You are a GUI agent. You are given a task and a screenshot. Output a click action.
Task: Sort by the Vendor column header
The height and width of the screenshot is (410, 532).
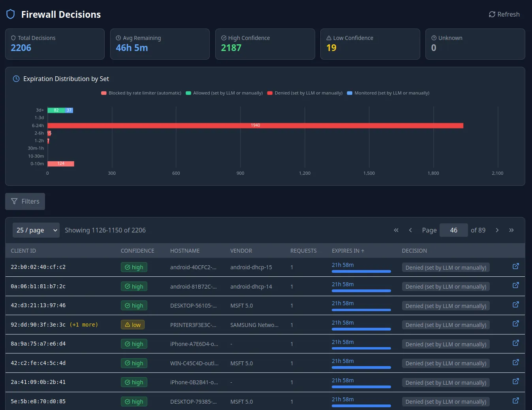point(241,251)
